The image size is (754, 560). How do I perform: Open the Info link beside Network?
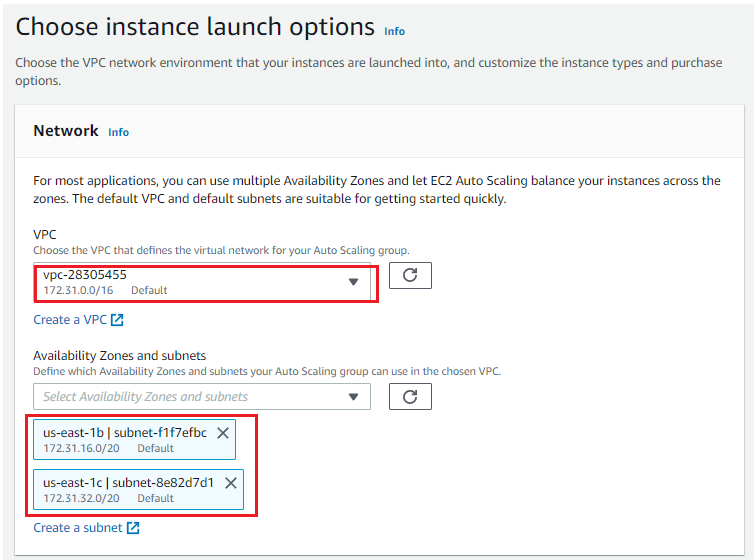(x=118, y=132)
